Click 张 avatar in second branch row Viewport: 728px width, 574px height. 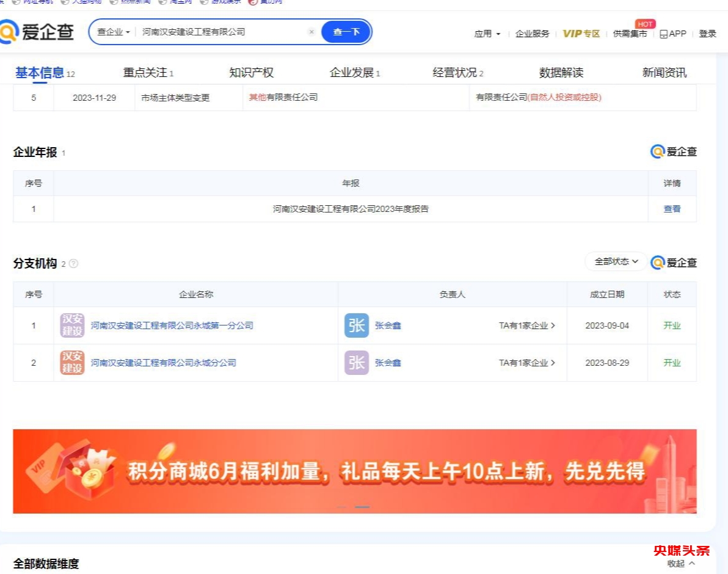click(357, 363)
